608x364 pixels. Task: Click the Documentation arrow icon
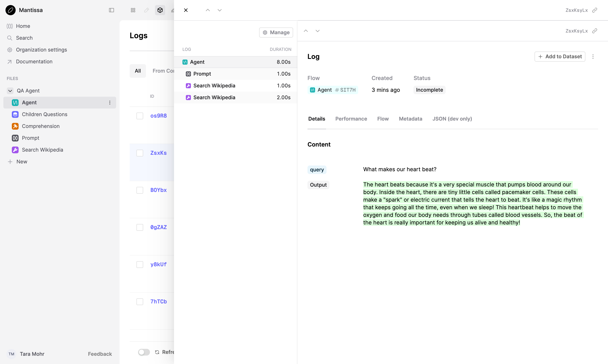tap(10, 62)
